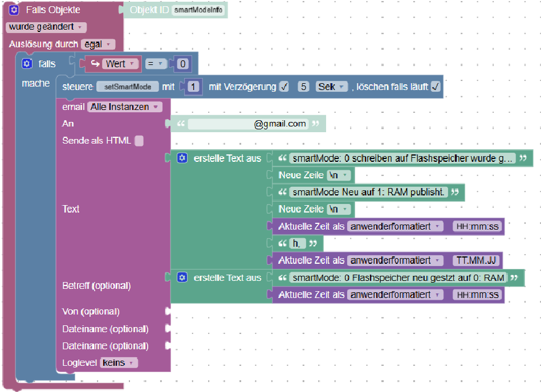The height and width of the screenshot is (392, 541).
Task: Click gear icon of first erstelle Text block
Action: tap(182, 158)
